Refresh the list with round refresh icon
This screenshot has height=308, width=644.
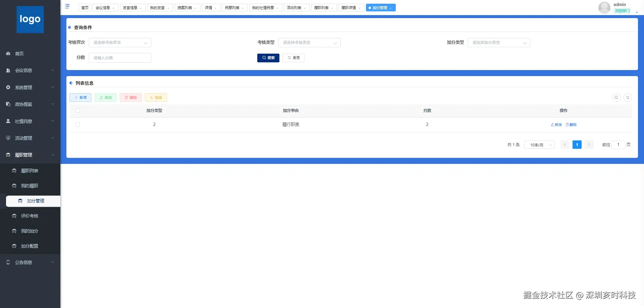click(628, 98)
